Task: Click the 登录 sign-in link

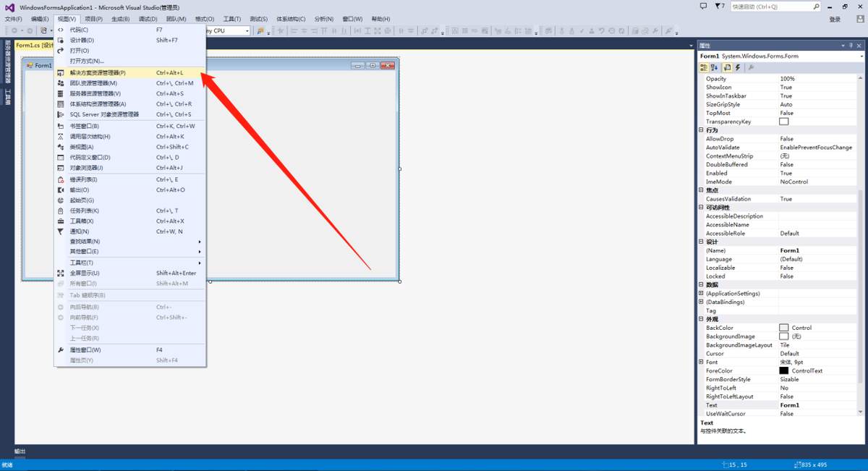Action: tap(835, 20)
